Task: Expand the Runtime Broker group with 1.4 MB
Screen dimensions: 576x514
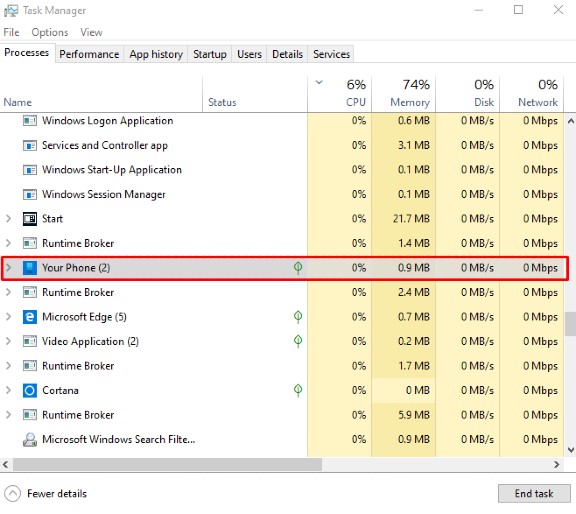Action: [8, 243]
